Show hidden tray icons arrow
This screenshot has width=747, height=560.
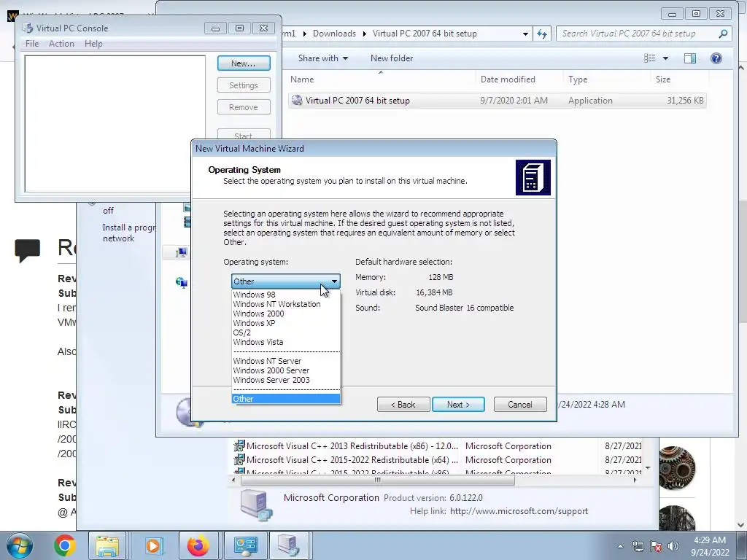pos(620,546)
